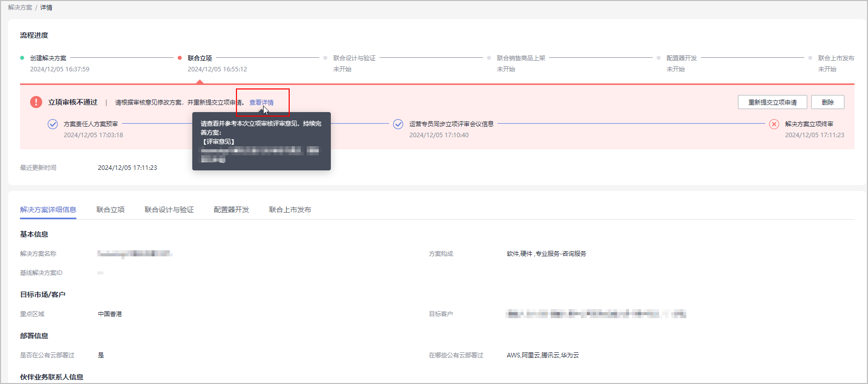Click the 流程进度 heading

coord(34,35)
